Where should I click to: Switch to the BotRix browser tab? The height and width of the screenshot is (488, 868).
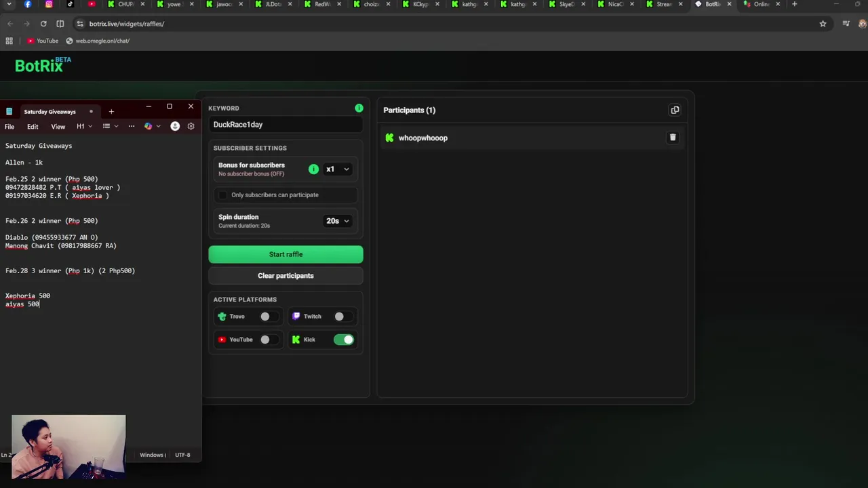[x=713, y=4]
